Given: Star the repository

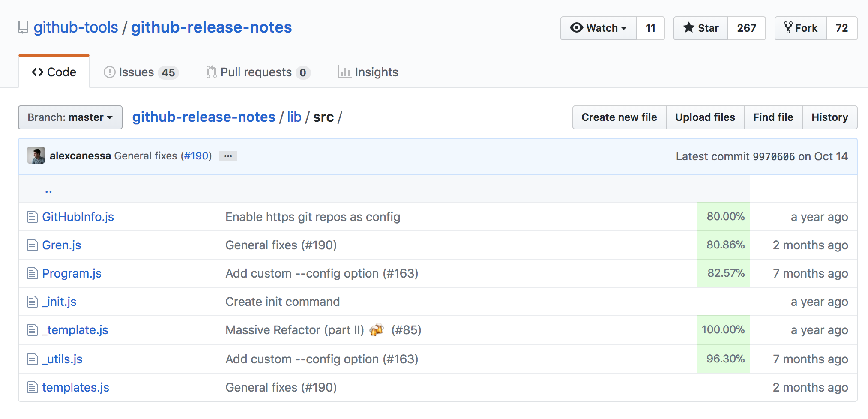Looking at the screenshot, I should 701,28.
